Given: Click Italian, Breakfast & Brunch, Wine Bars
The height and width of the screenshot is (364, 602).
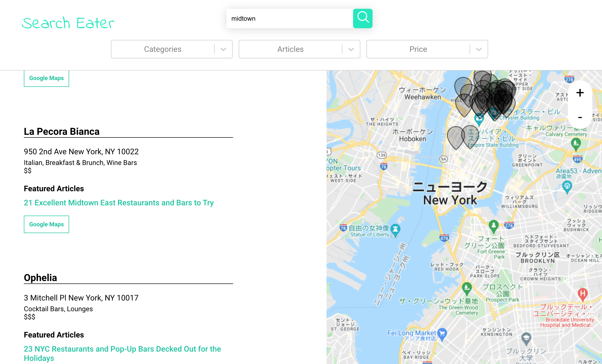Looking at the screenshot, I should point(80,163).
